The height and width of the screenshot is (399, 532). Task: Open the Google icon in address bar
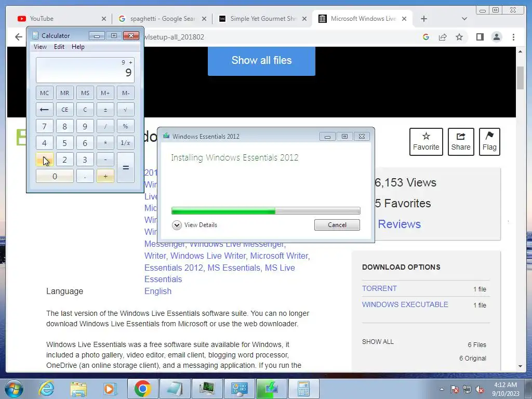tap(426, 37)
